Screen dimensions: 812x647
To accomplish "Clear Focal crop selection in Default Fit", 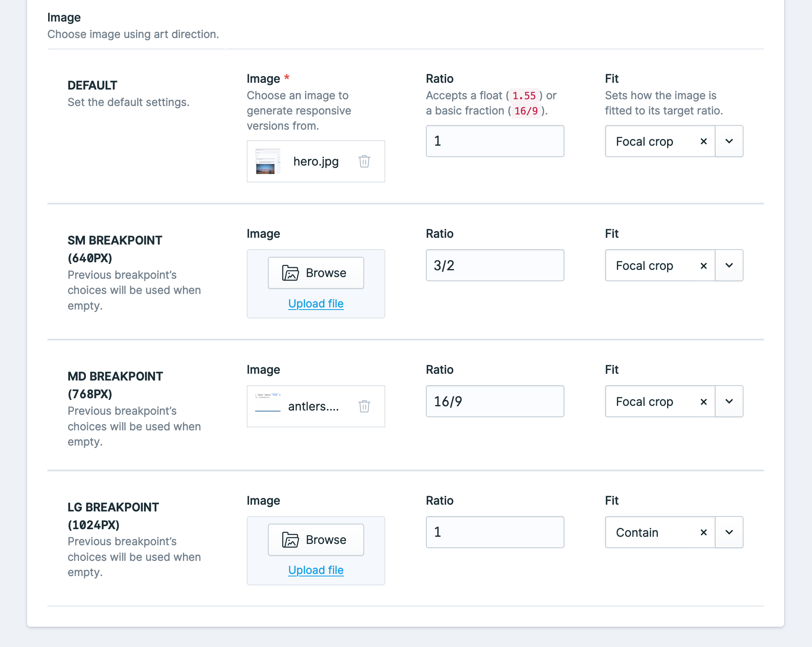I will [703, 141].
